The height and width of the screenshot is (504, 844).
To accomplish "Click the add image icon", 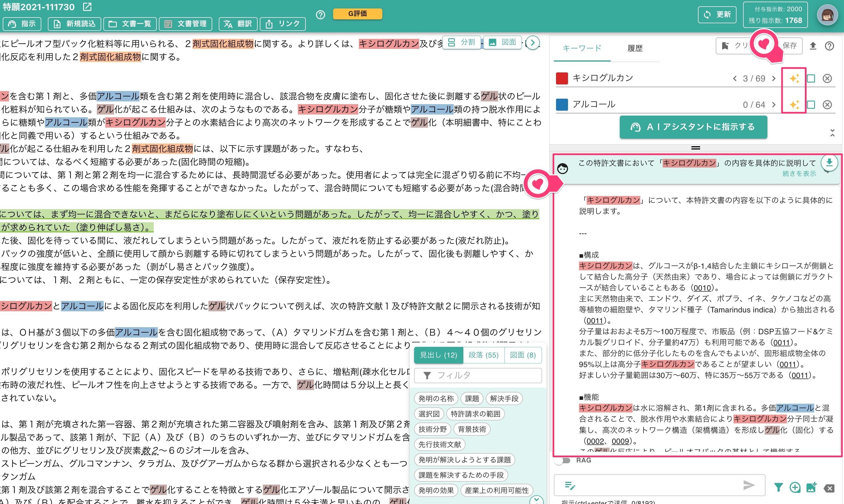I will click(x=811, y=488).
